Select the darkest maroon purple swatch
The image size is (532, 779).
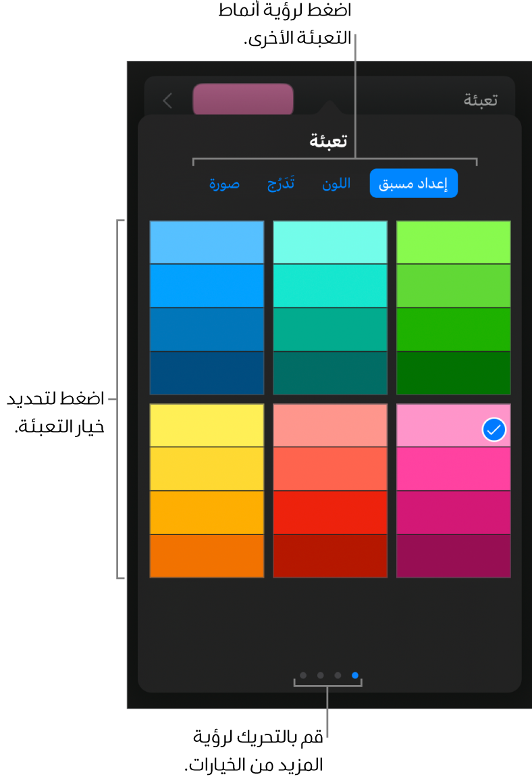pos(453,556)
